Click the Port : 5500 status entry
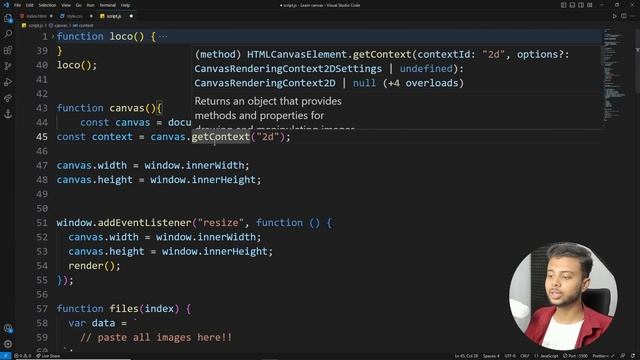Viewport: 640px width, 360px height. coord(576,356)
